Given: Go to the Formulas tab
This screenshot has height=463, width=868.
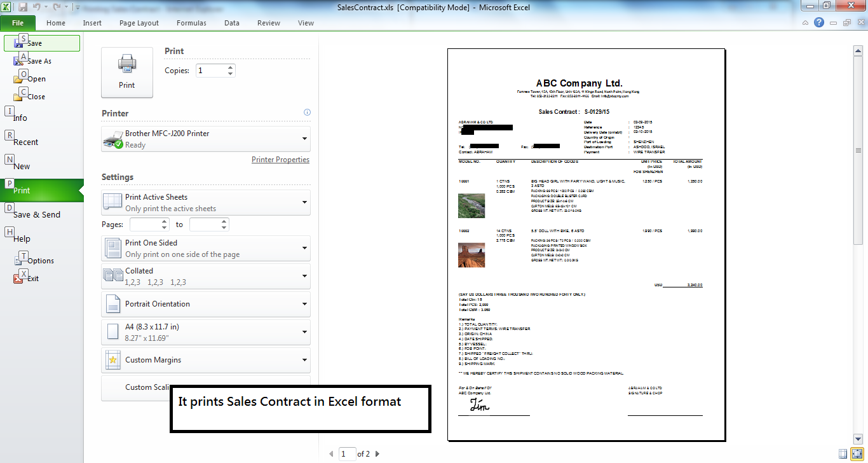Looking at the screenshot, I should (191, 23).
